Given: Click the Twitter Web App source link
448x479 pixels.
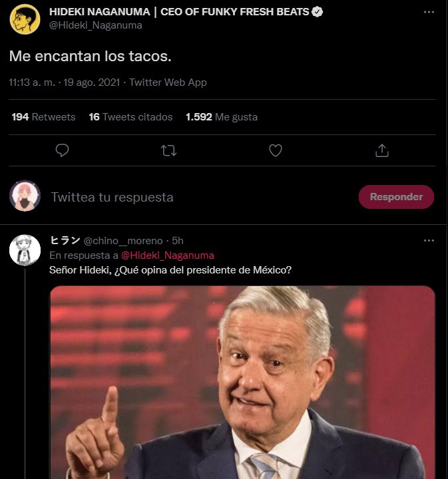Looking at the screenshot, I should click(168, 82).
